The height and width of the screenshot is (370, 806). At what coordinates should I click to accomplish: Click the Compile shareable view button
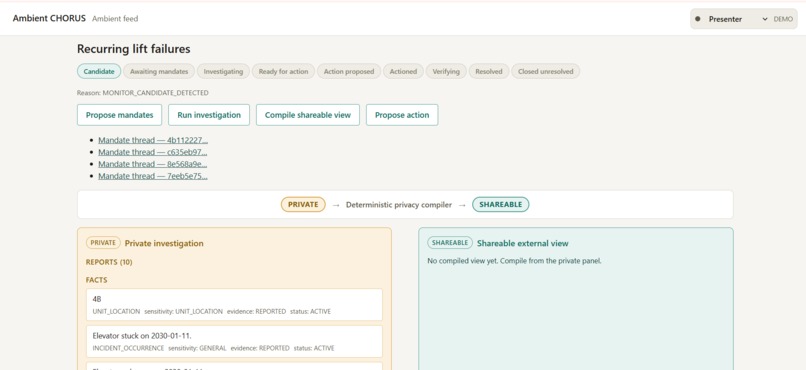pyautogui.click(x=308, y=115)
